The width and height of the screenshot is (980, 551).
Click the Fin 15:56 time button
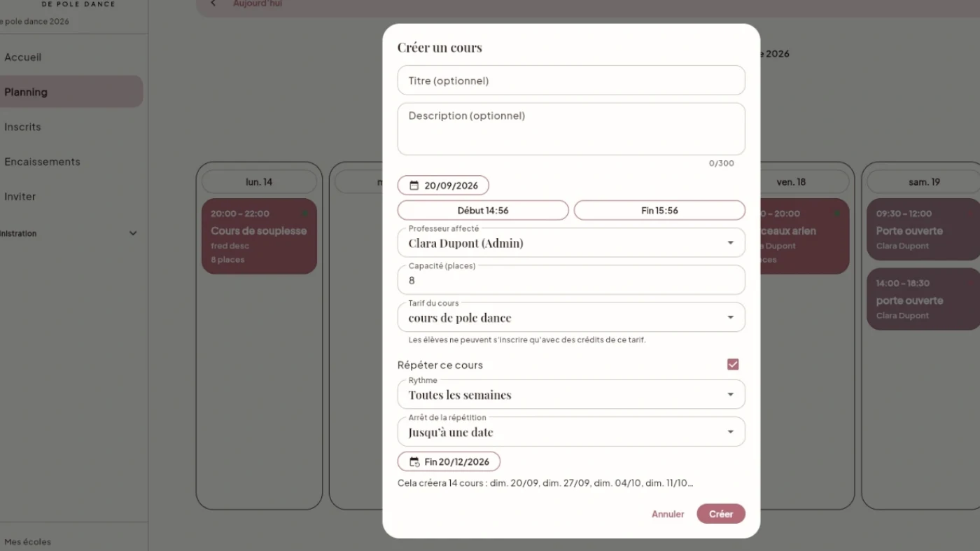(x=659, y=210)
